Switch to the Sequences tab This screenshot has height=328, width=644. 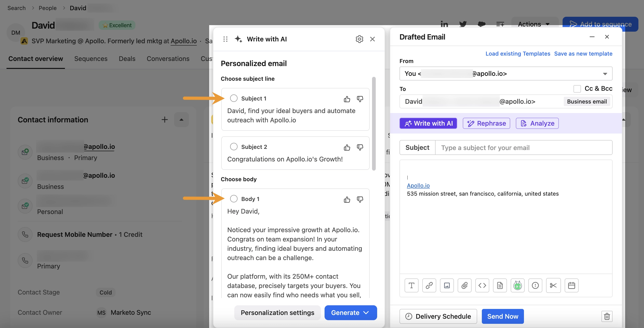(91, 58)
